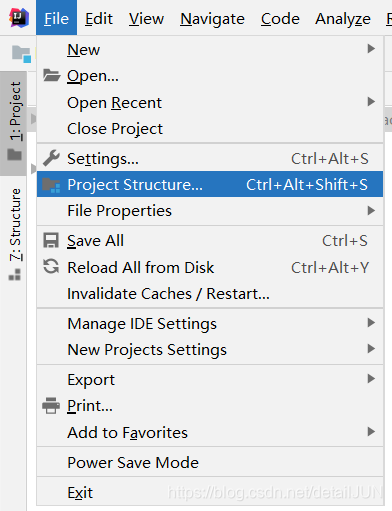The width and height of the screenshot is (392, 511).
Task: Click the Structure panel icon in left sidebar
Action: [15, 275]
